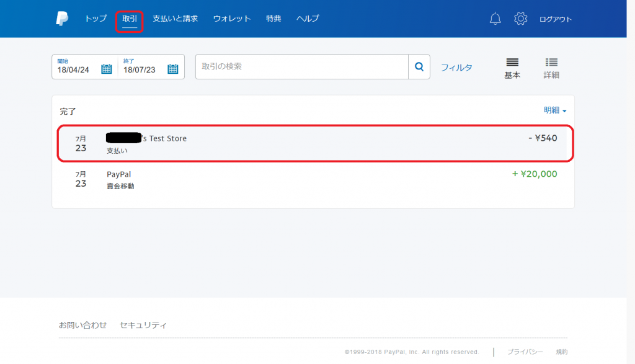635x364 pixels.
Task: Open the settings gear icon
Action: 520,19
